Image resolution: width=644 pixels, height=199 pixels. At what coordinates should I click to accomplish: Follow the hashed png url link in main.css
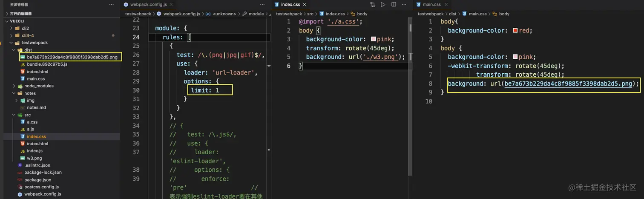pos(568,84)
